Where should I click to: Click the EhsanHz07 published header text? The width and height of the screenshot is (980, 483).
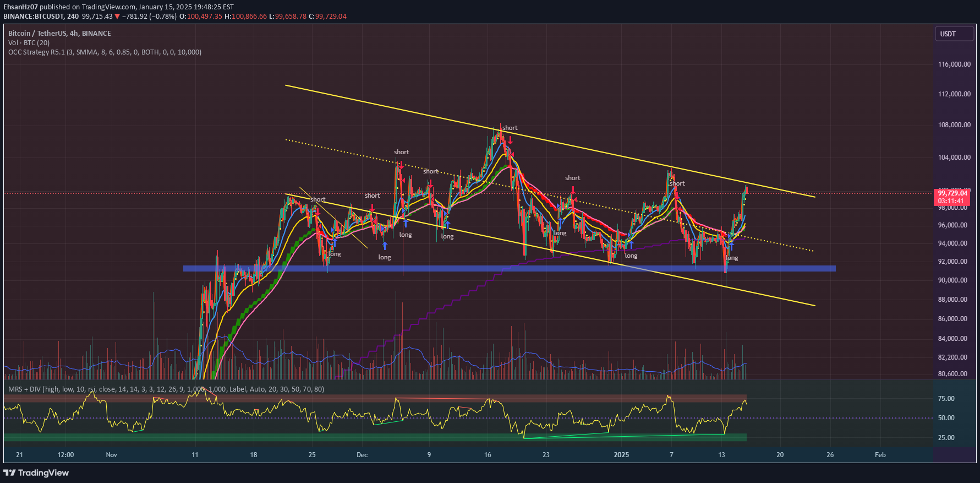(118, 7)
